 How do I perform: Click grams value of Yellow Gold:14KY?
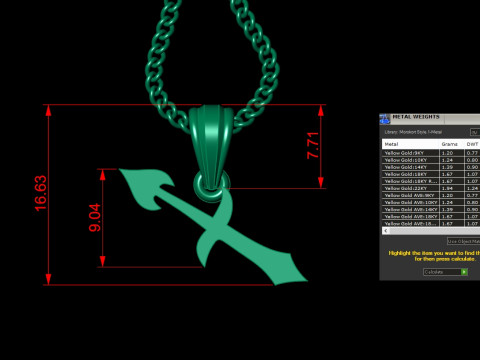tap(452, 167)
